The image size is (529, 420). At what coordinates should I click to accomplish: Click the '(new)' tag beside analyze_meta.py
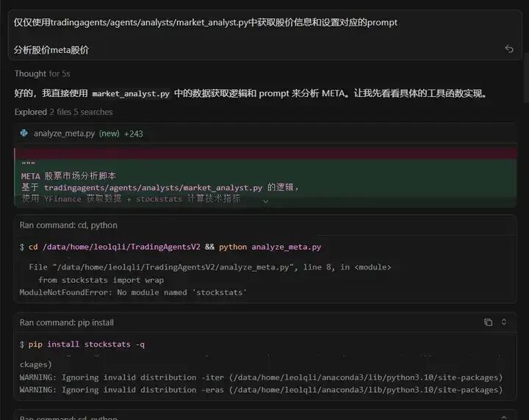[109, 134]
